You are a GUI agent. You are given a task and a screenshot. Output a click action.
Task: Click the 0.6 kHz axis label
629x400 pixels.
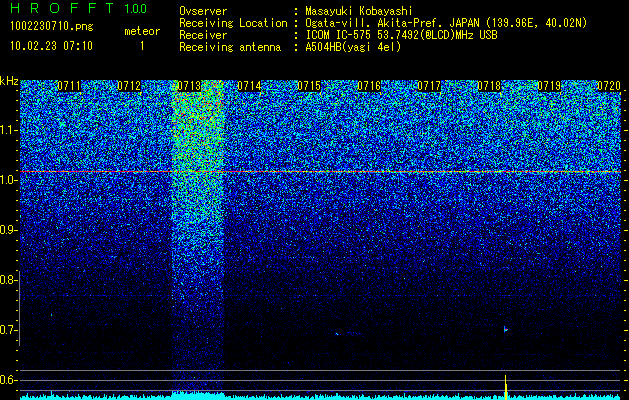8,380
